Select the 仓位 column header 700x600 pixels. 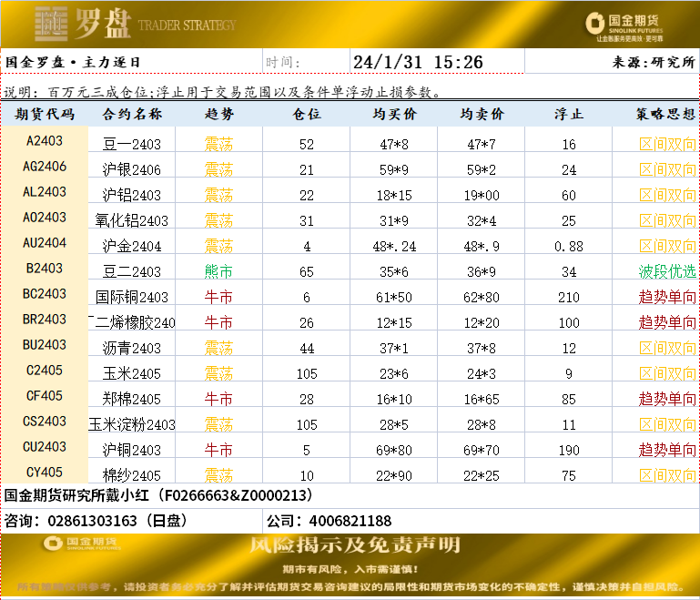307,115
